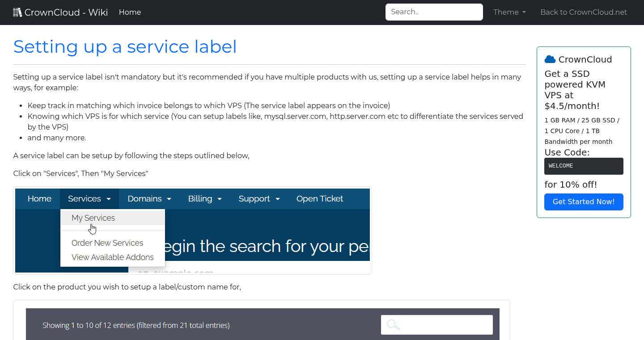
Task: Click the CrownCloud Wiki bookshelf logo icon
Action: 17,12
